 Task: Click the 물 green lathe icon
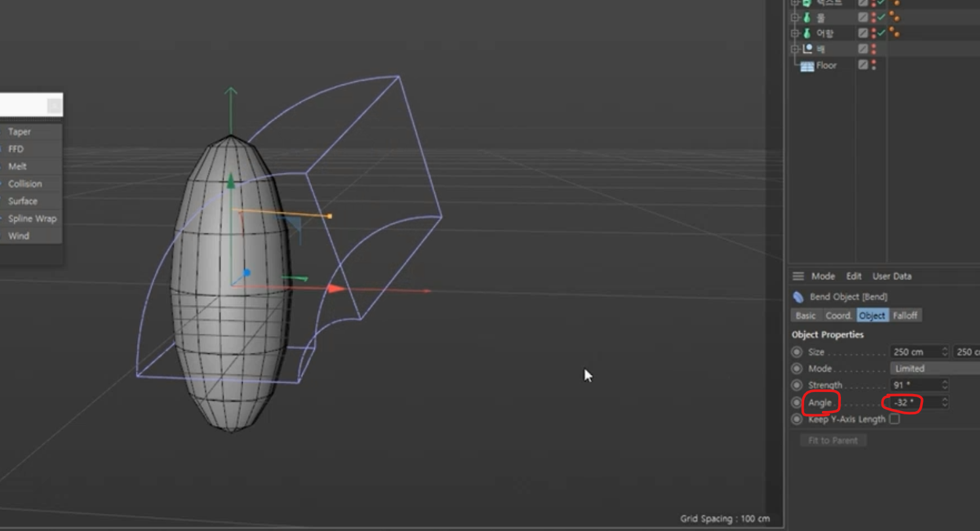[807, 17]
